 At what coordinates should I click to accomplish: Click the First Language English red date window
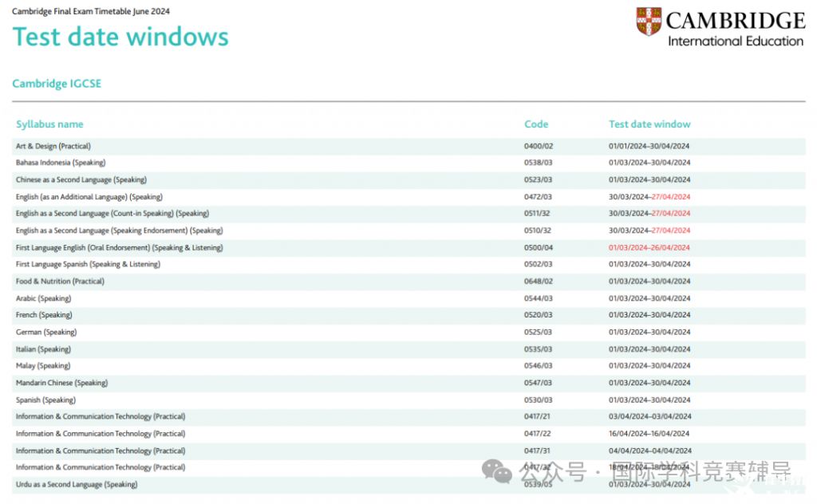pos(649,248)
